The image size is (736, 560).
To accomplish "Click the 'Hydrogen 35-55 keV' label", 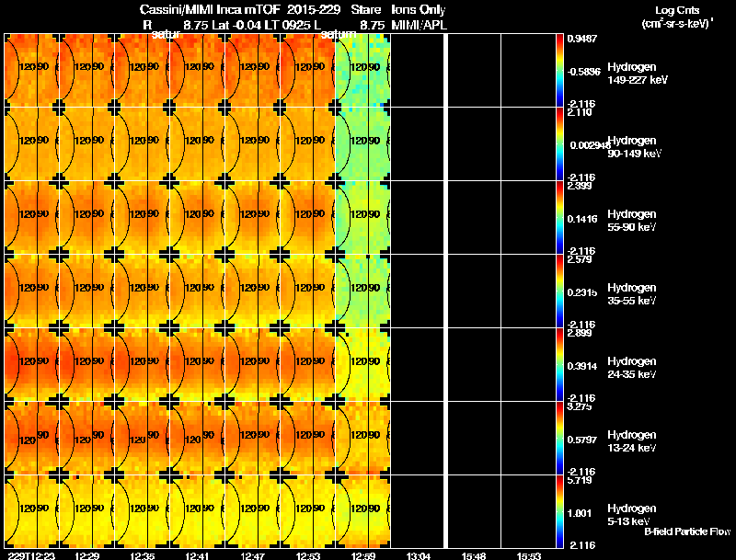I will pyautogui.click(x=632, y=294).
